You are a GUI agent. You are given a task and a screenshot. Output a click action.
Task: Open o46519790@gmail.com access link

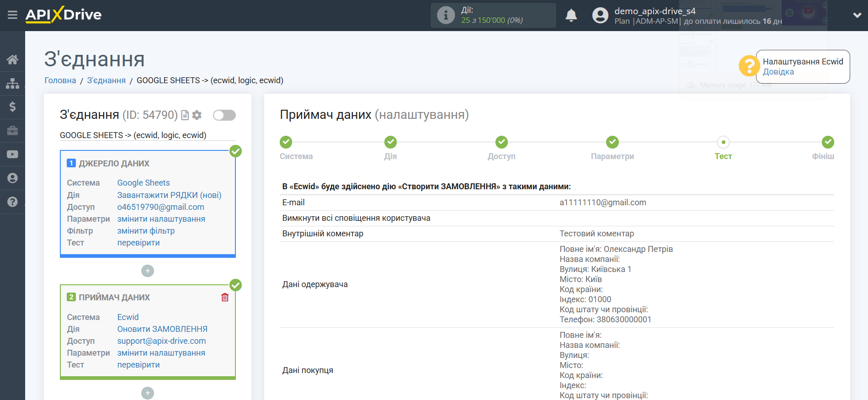tap(161, 207)
